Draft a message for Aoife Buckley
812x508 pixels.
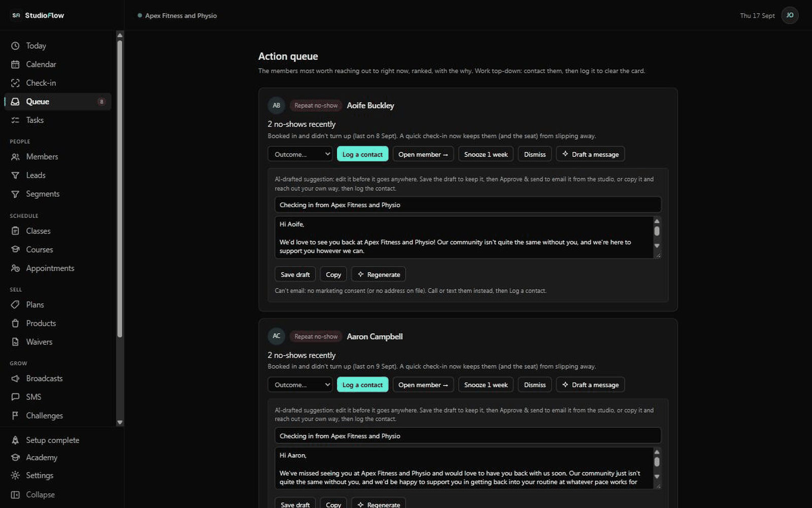pyautogui.click(x=590, y=154)
